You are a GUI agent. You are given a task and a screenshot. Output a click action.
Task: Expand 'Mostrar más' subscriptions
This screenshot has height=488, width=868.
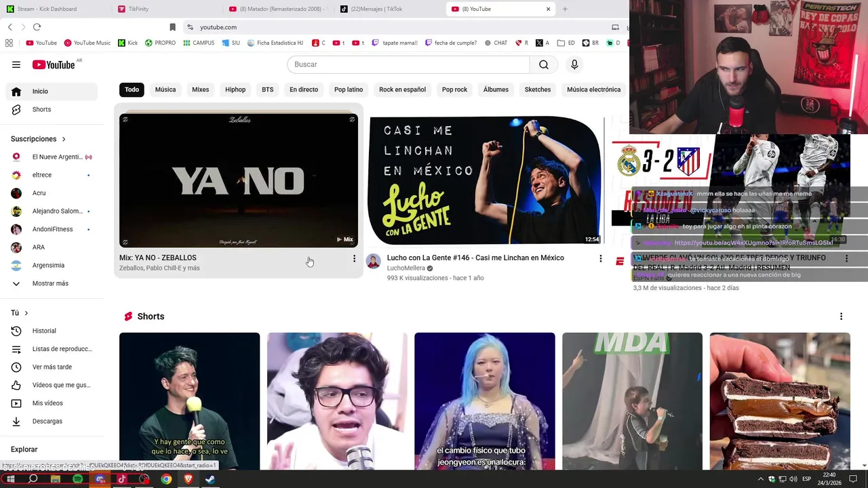coord(52,283)
